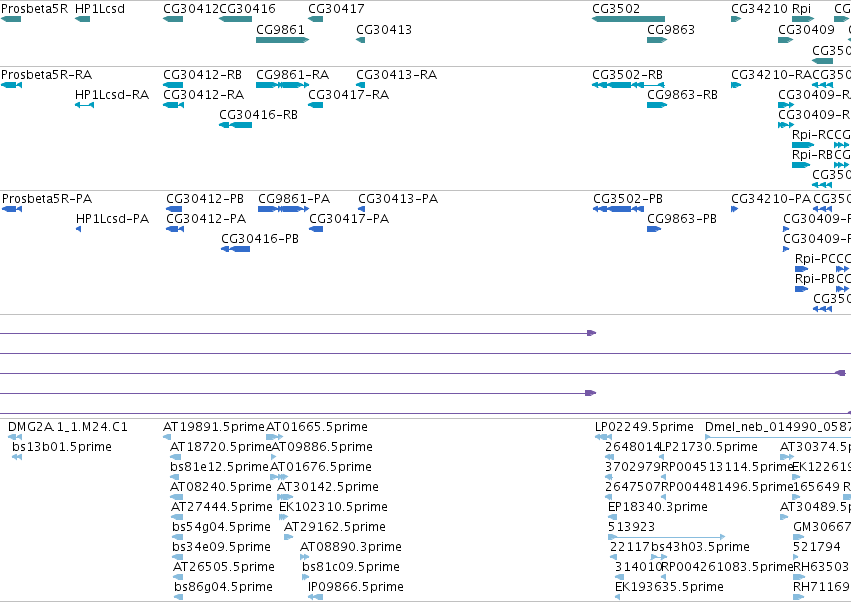The width and height of the screenshot is (851, 602).
Task: Click the HP1Lcsd-RA transcript glyph
Action: click(85, 105)
